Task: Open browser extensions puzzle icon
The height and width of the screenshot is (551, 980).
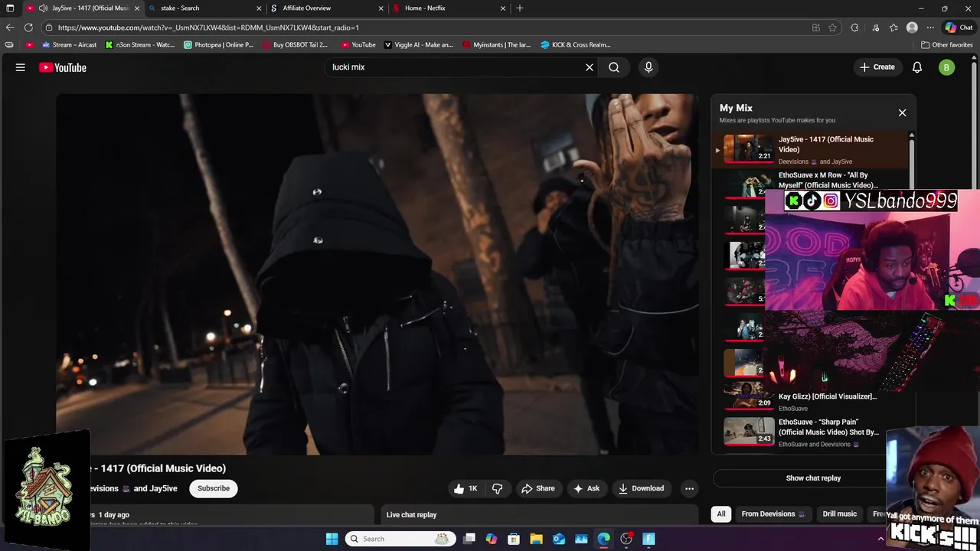Action: [854, 28]
